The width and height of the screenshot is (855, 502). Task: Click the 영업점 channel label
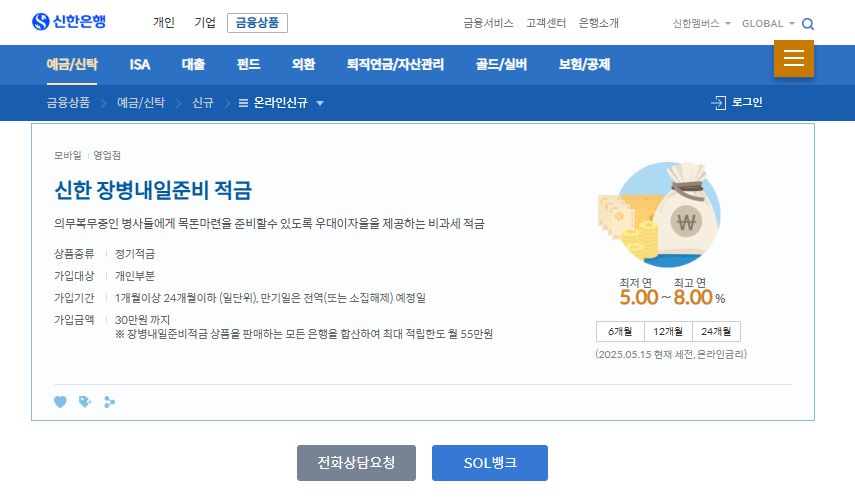107,155
